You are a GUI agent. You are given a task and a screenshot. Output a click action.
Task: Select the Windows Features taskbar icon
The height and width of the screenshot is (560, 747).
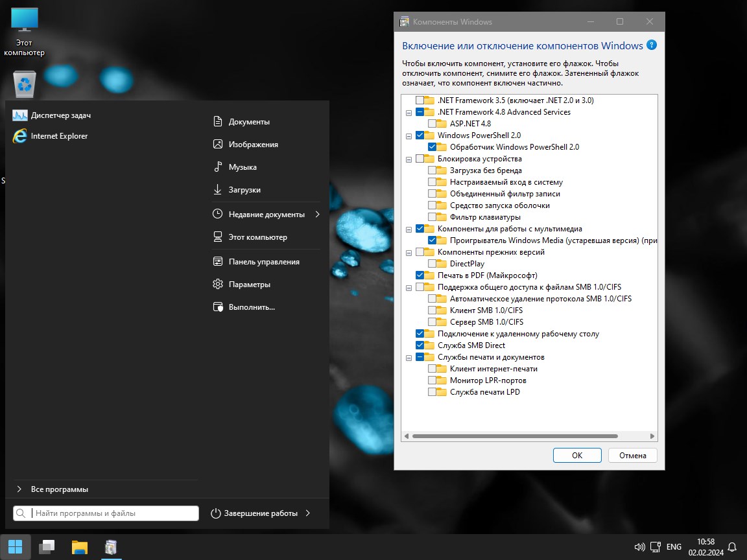[111, 546]
